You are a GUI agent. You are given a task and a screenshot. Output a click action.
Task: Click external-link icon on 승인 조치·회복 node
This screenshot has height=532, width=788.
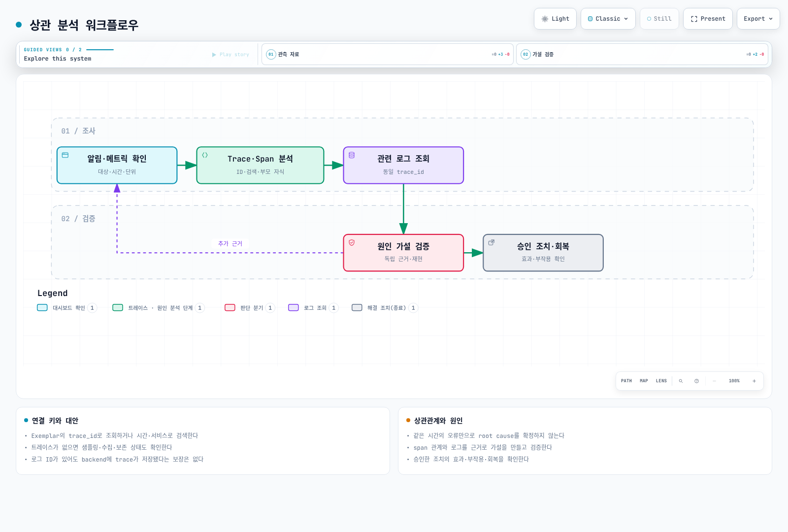click(x=491, y=242)
